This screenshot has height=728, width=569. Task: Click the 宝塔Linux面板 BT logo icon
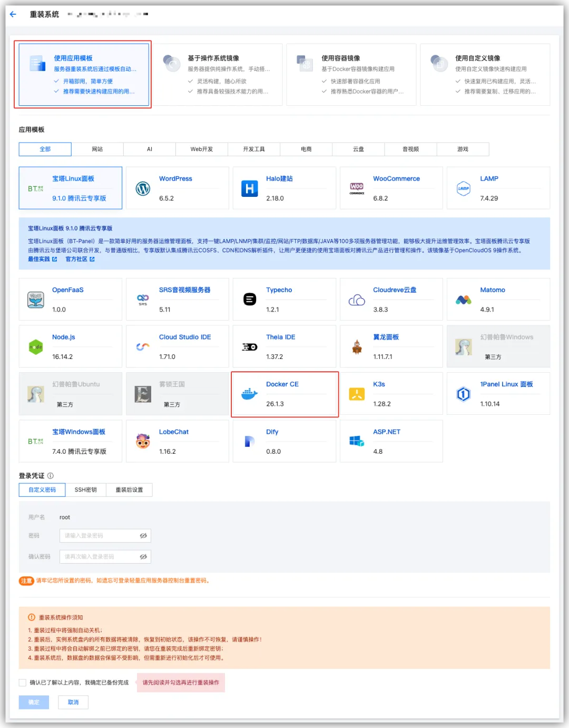point(36,188)
